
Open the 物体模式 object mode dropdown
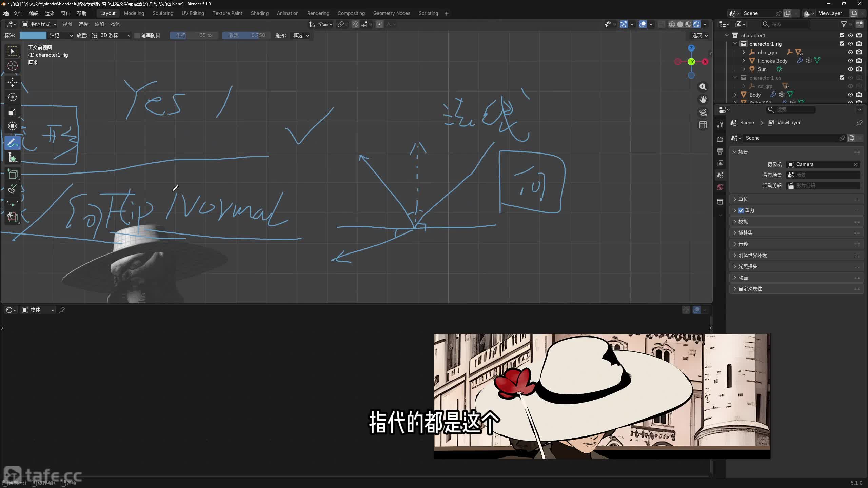click(x=39, y=24)
